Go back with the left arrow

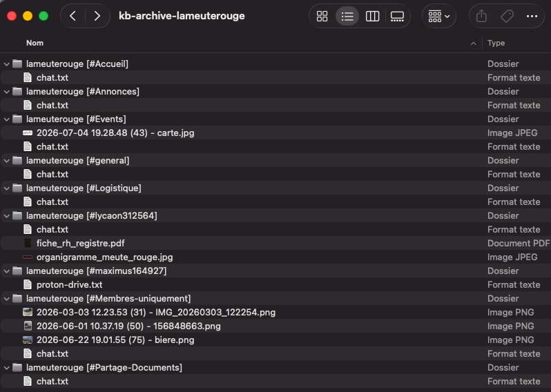tap(72, 16)
